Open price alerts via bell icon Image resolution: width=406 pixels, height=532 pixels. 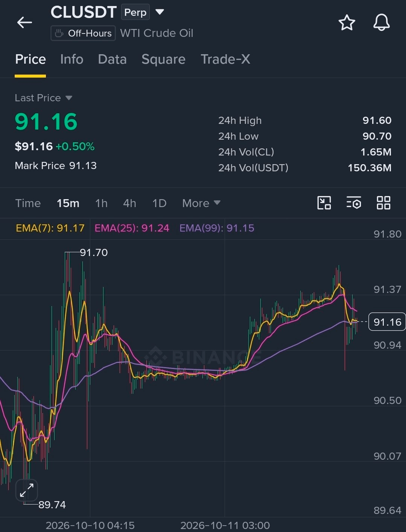pos(381,23)
